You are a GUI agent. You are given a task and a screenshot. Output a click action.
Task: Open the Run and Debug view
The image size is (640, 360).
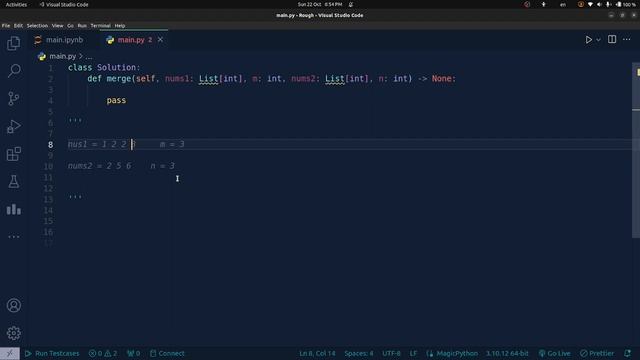pyautogui.click(x=13, y=126)
